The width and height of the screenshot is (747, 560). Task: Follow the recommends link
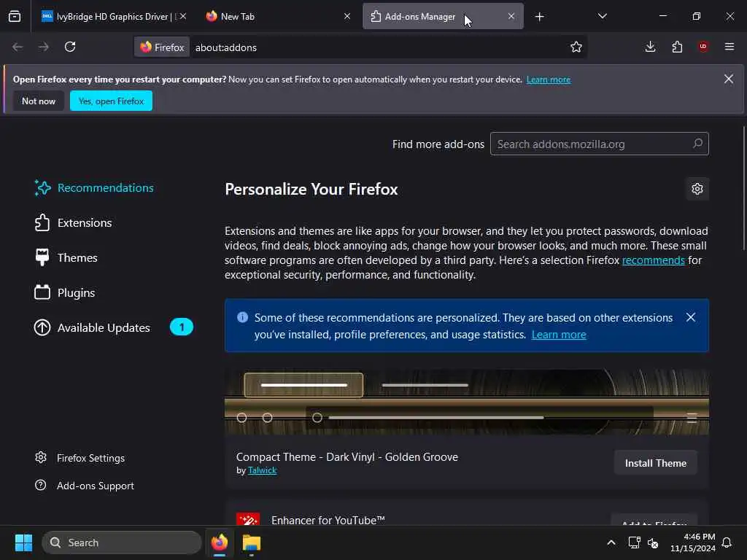653,260
